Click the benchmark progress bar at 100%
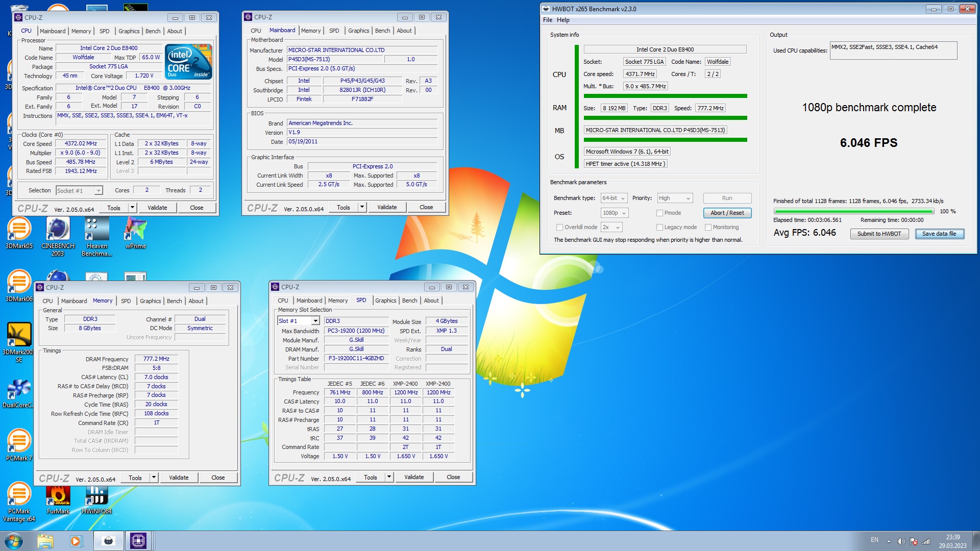 [x=853, y=211]
